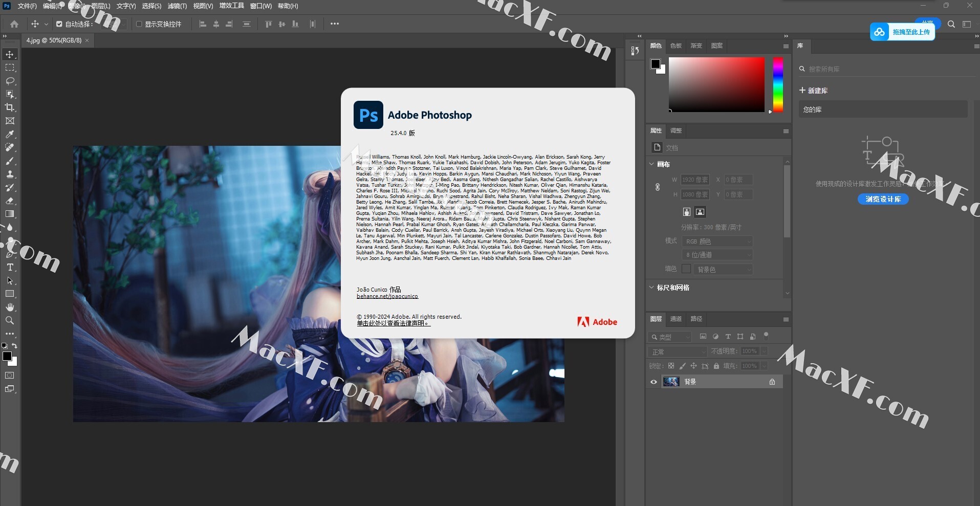Image resolution: width=980 pixels, height=506 pixels.
Task: Select the Path Selection tool
Action: coord(10,280)
